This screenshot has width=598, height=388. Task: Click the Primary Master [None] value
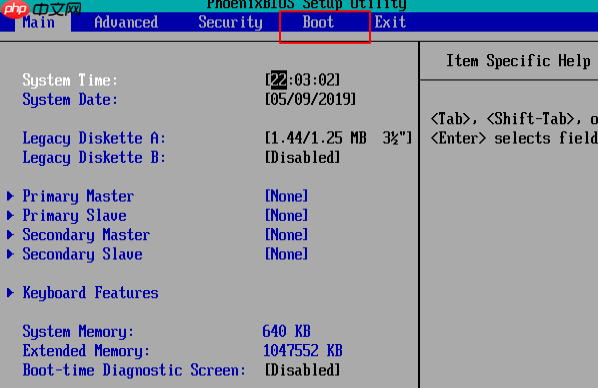coord(286,196)
